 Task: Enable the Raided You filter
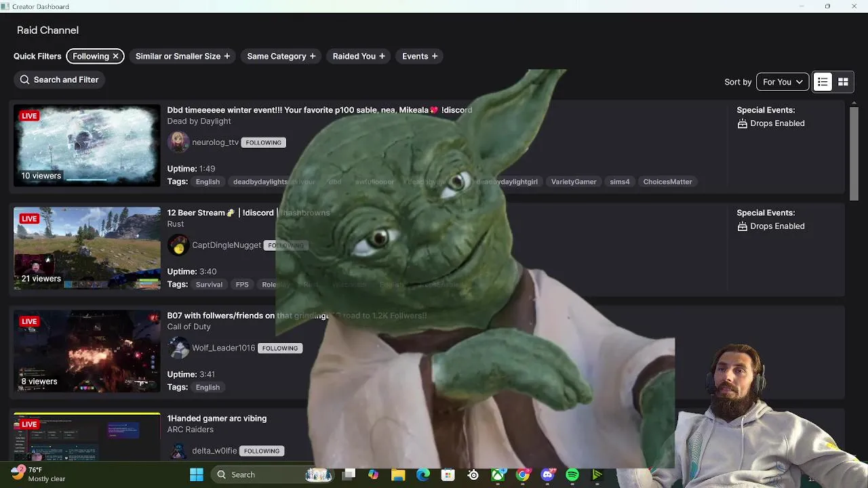pos(359,56)
